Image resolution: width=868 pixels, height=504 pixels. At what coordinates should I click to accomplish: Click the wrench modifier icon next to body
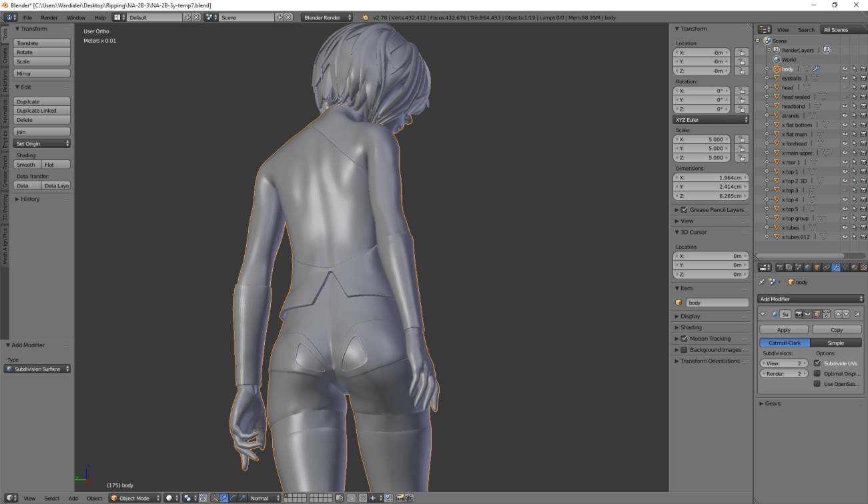(x=816, y=69)
